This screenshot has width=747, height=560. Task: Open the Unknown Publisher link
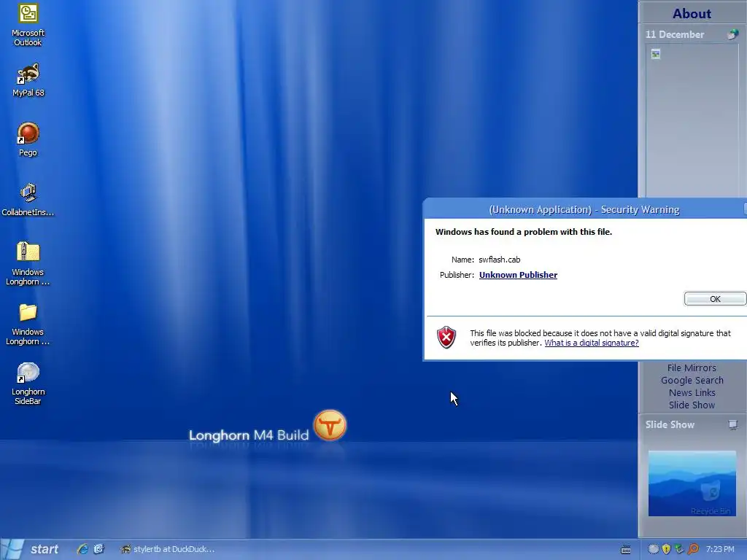(x=518, y=275)
